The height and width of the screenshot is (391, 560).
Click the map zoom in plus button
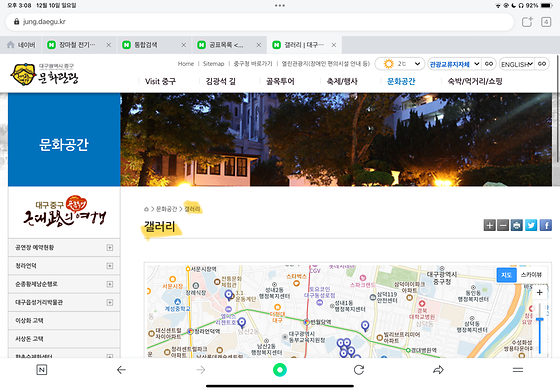pos(539,292)
